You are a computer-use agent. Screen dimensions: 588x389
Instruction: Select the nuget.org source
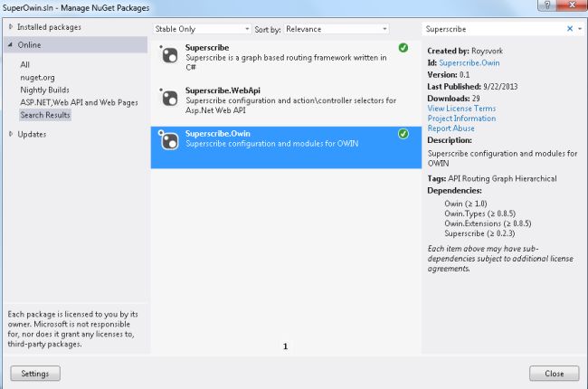pyautogui.click(x=37, y=77)
